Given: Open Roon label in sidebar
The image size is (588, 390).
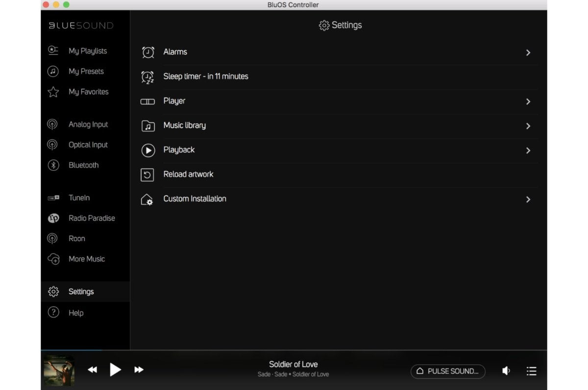Looking at the screenshot, I should (77, 238).
